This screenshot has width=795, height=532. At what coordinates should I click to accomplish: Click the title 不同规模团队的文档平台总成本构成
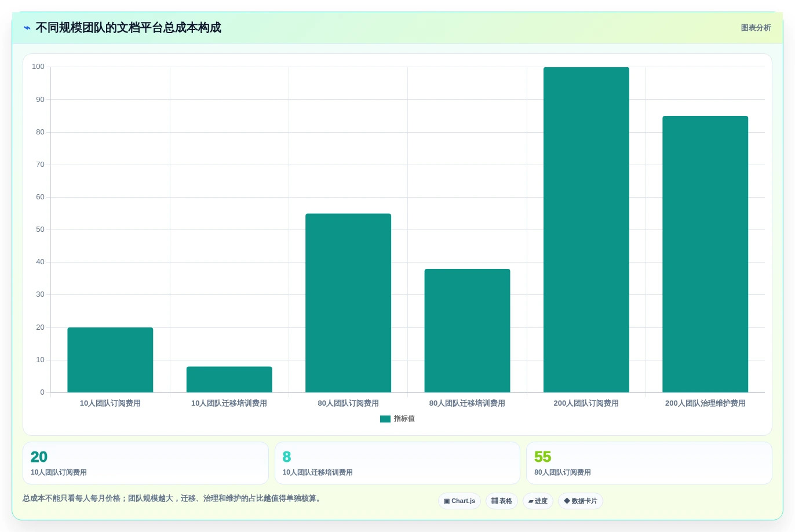[128, 28]
